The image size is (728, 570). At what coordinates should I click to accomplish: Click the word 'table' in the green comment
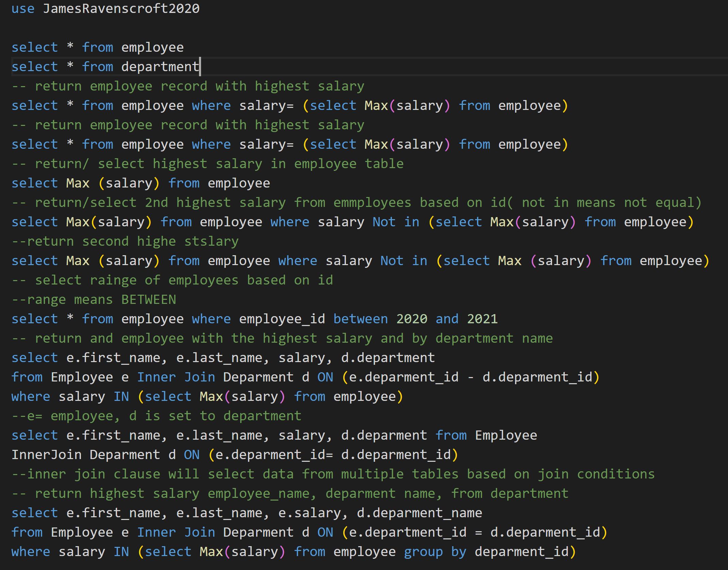[x=384, y=164]
